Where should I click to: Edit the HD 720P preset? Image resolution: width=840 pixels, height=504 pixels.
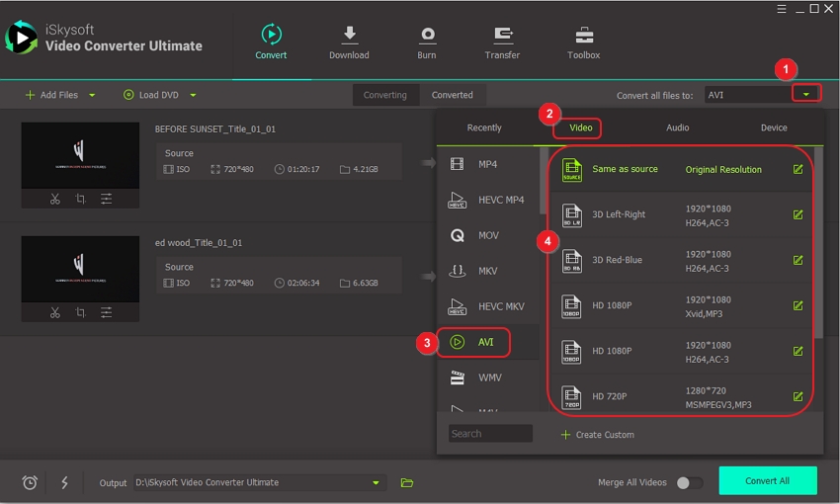(x=798, y=397)
